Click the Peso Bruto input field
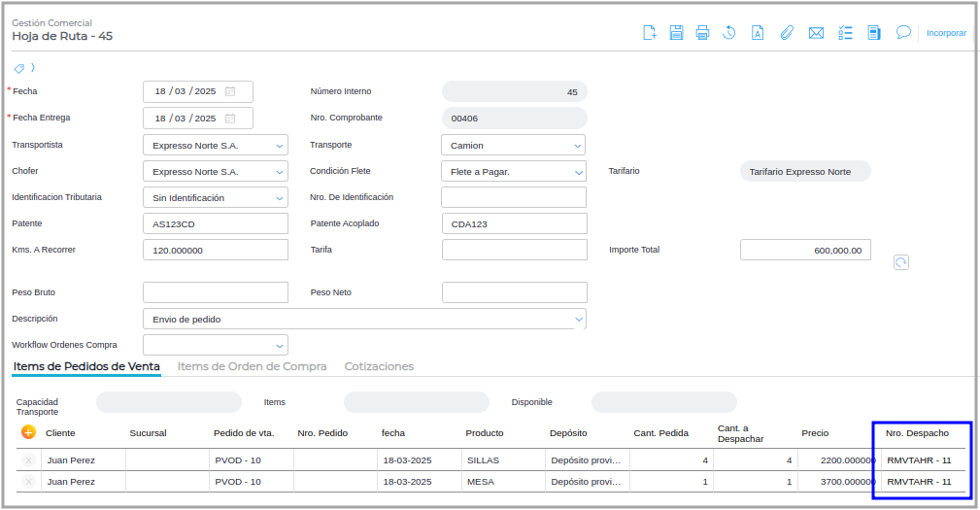The height and width of the screenshot is (510, 980). click(215, 292)
